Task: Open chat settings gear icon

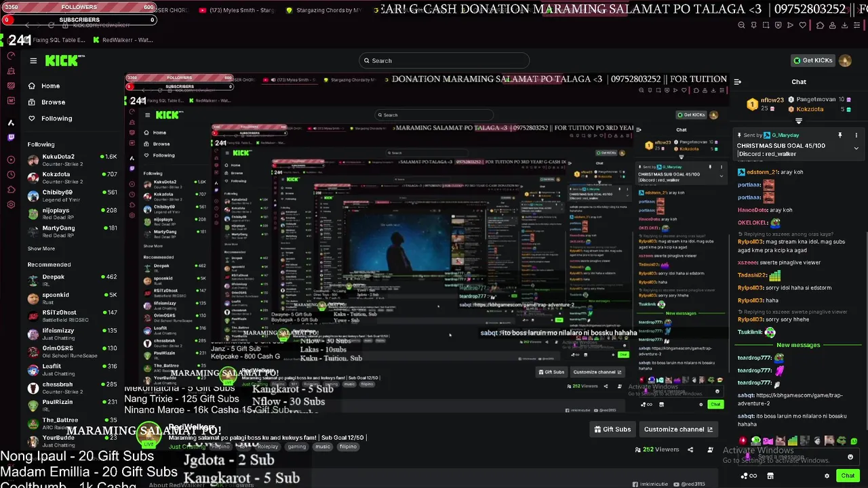Action: point(827,476)
